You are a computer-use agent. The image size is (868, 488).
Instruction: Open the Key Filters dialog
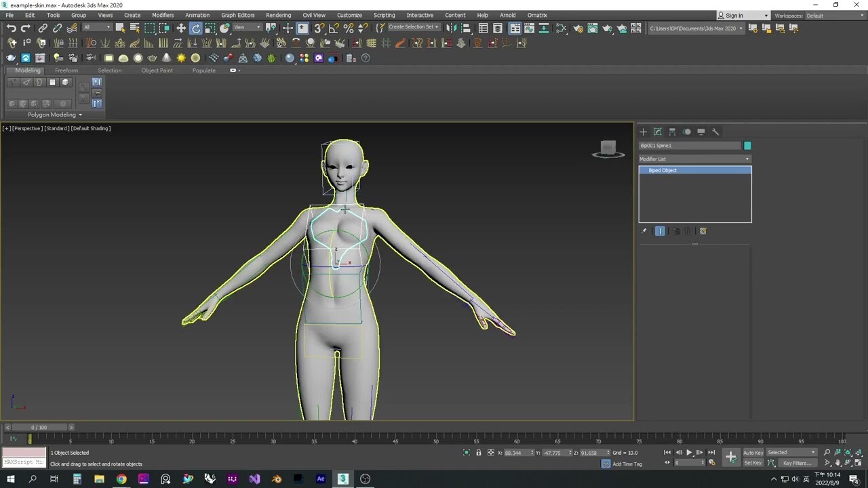coord(797,463)
